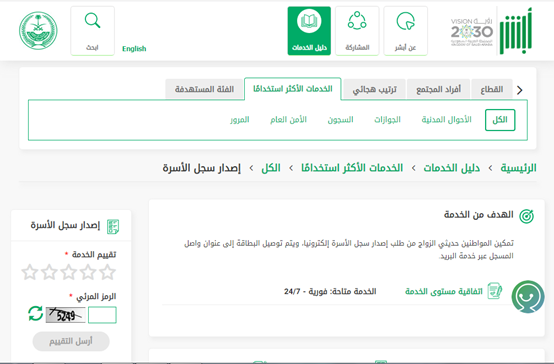Select the الخدمات الأكثر استخدامًا tab
Screen dimensions: 554x364
point(293,89)
